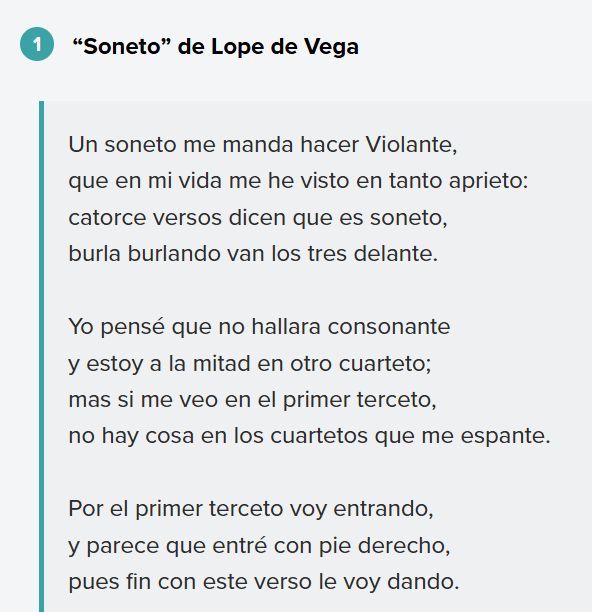This screenshot has width=592, height=612.
Task: Click the teal number 1 badge
Action: [x=37, y=44]
